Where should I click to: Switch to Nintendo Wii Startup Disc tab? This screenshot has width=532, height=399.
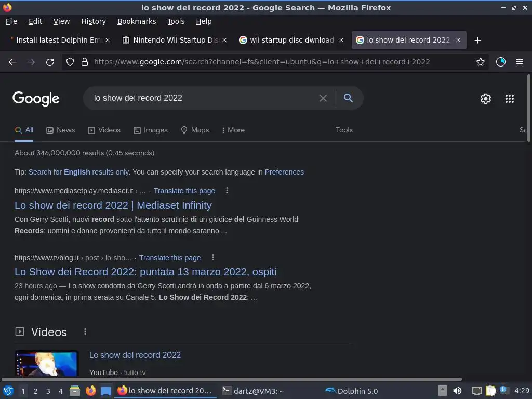tap(175, 40)
